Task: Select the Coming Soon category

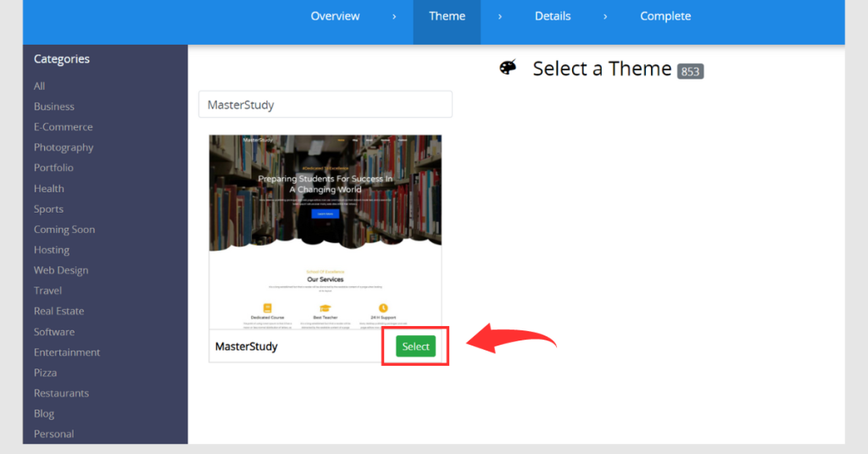Action: 64,230
